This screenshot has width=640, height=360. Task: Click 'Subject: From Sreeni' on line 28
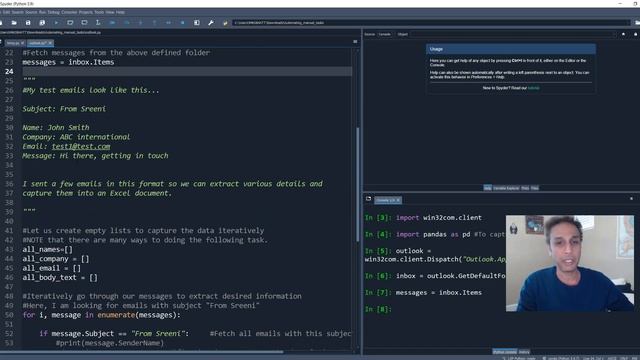64,109
